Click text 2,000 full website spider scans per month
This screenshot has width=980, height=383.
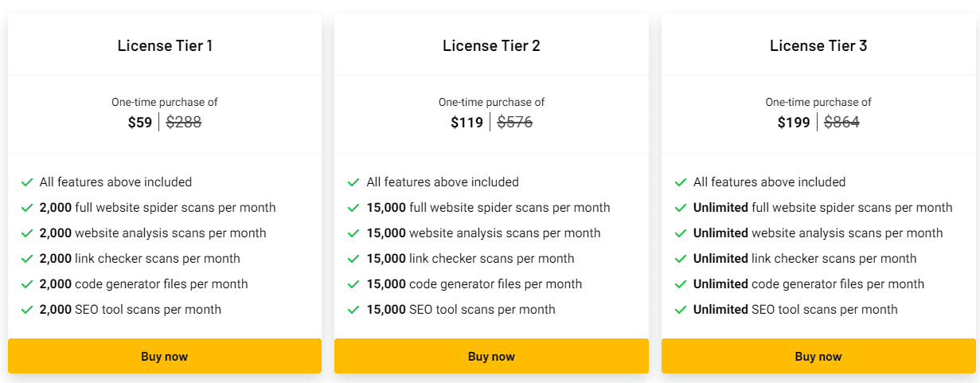(x=158, y=208)
